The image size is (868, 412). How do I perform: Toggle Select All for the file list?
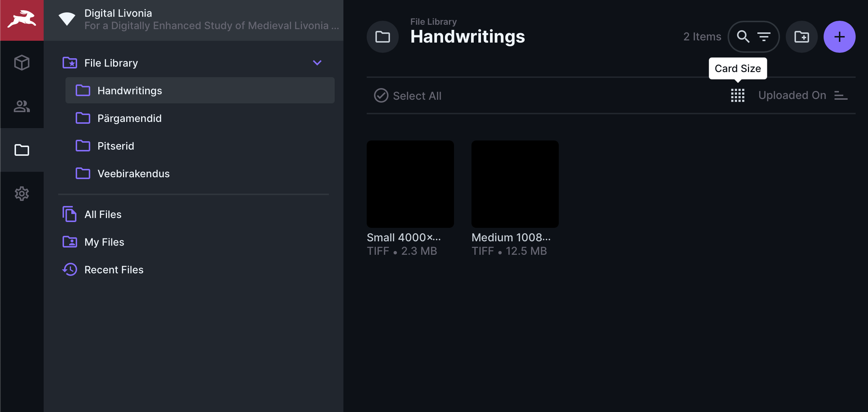coord(407,96)
